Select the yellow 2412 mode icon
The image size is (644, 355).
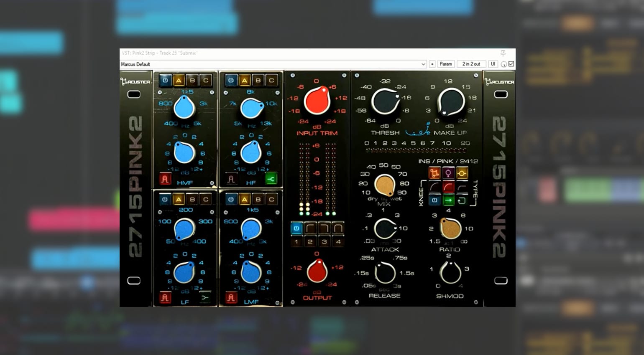point(462,173)
